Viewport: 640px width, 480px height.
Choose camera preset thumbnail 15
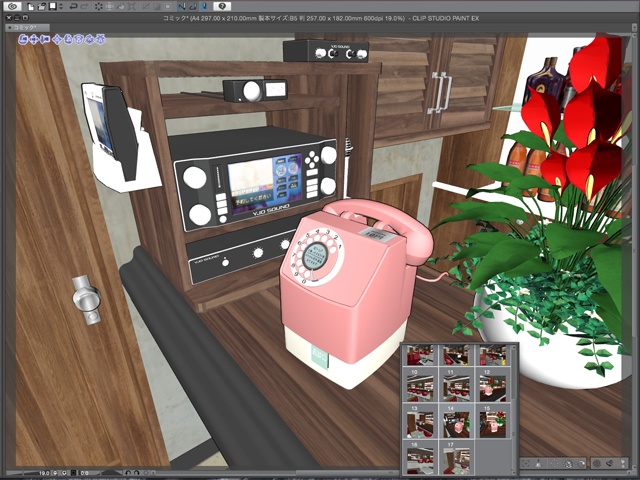492,422
